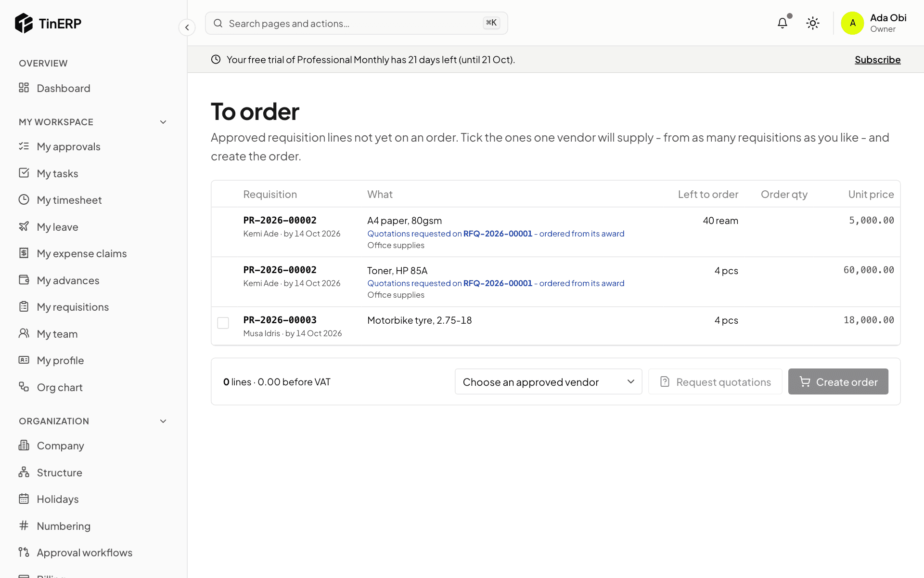924x578 pixels.
Task: Open RFQ-2026-00001 link in A4 paper row
Action: [498, 234]
